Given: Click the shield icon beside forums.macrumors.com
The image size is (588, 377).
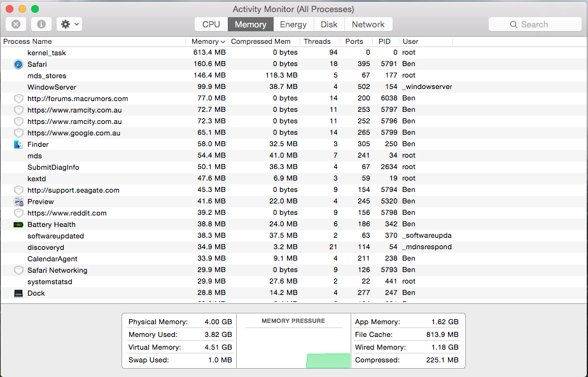Looking at the screenshot, I should tap(18, 99).
